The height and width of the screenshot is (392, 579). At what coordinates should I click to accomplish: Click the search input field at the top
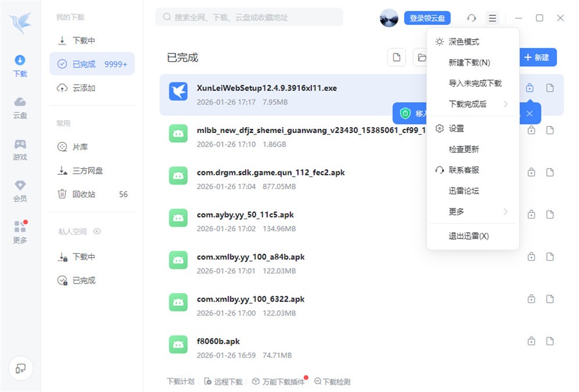pyautogui.click(x=251, y=17)
